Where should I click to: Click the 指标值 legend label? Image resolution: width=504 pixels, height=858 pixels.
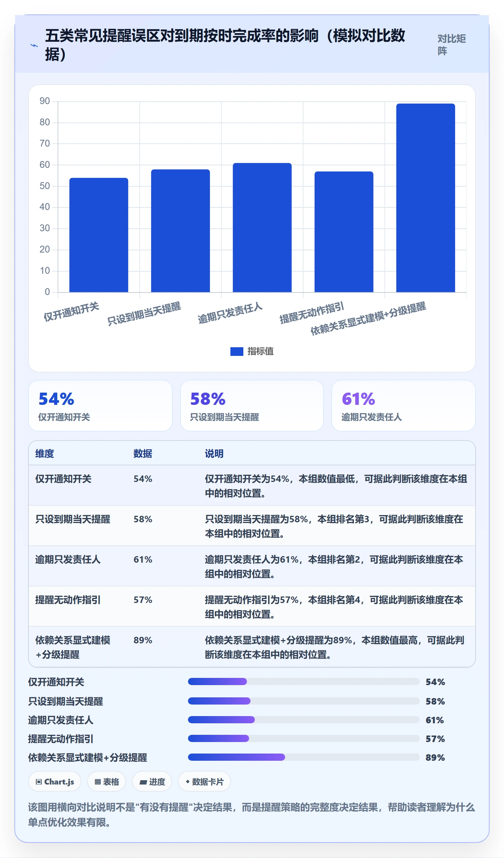coord(261,351)
